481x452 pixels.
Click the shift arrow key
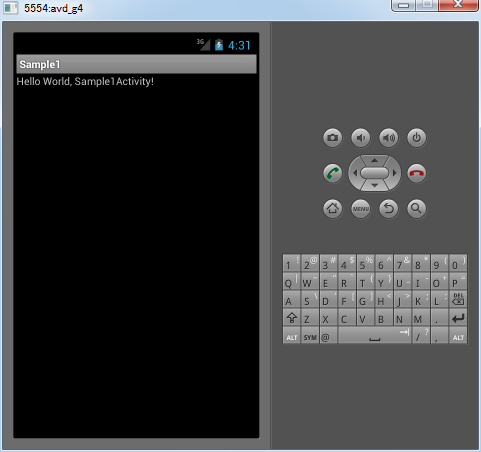[292, 317]
